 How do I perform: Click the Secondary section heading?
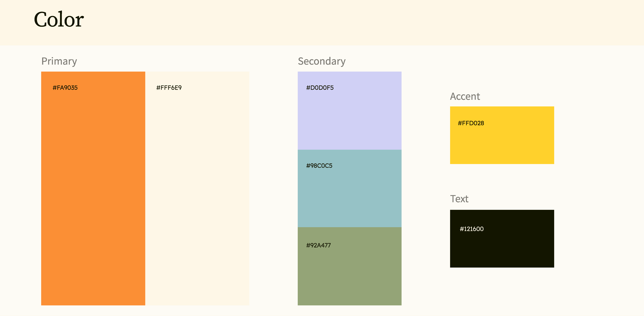point(322,61)
